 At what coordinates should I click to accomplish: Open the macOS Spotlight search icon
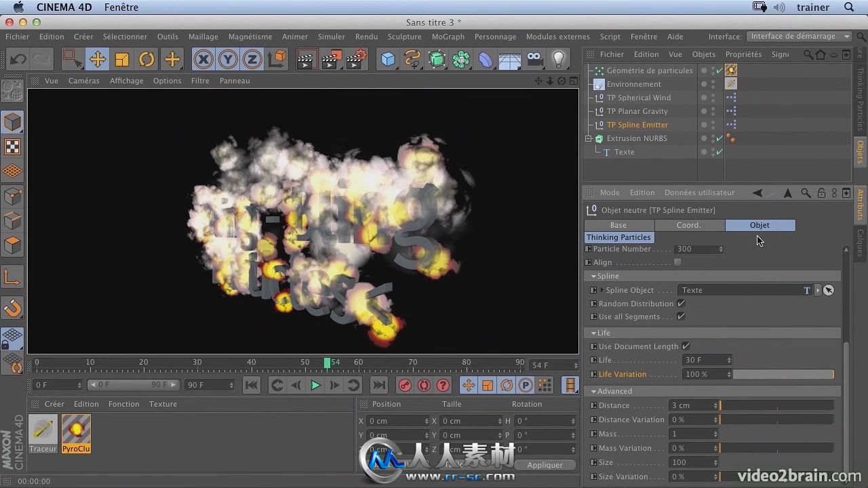coord(849,7)
